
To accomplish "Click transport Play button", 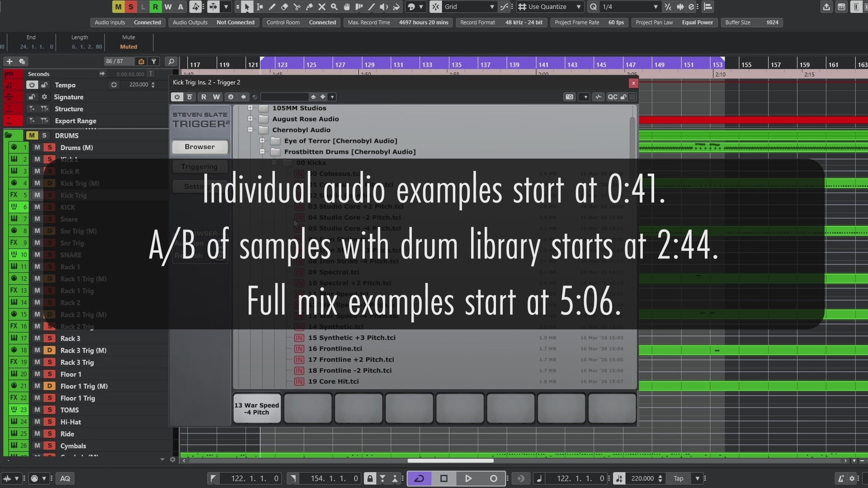I will click(x=468, y=479).
